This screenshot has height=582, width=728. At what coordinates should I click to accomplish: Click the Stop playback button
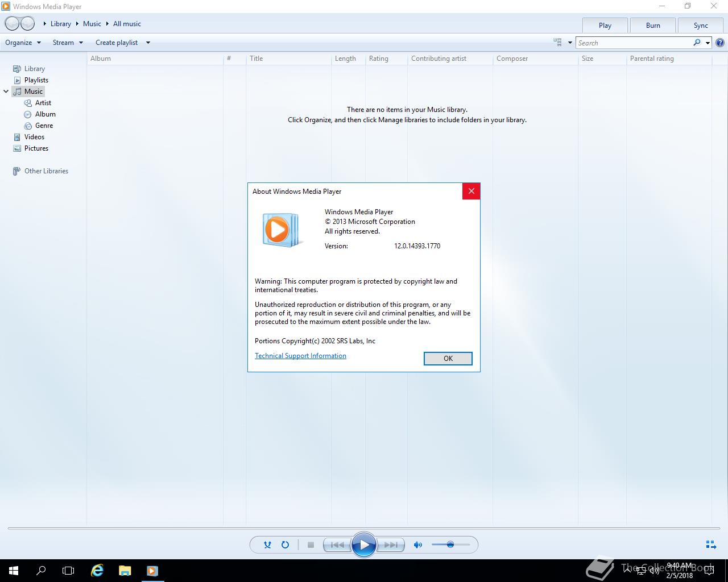coord(311,544)
